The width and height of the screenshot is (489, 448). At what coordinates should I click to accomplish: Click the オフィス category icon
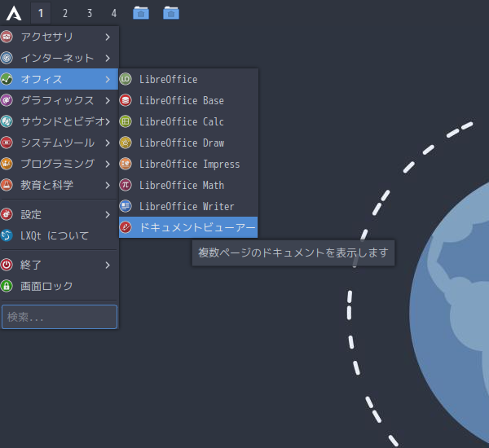click(x=7, y=79)
